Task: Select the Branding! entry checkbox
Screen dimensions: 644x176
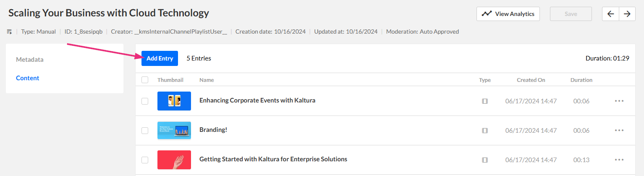Action: 145,131
